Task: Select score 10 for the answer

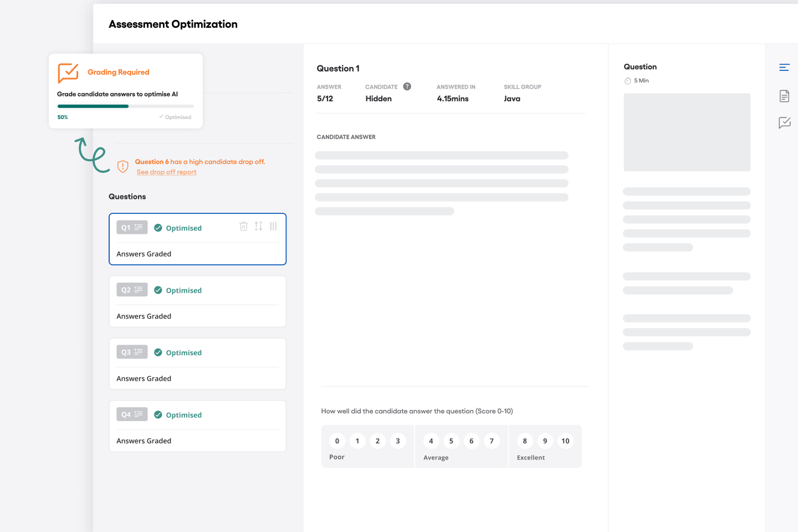Action: pos(565,441)
